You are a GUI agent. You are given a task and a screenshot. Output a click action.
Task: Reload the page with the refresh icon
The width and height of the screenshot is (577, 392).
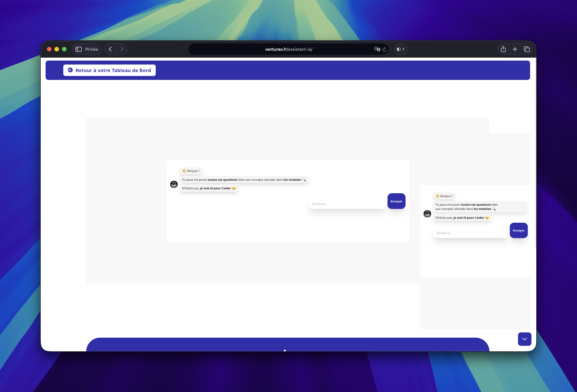coord(385,49)
